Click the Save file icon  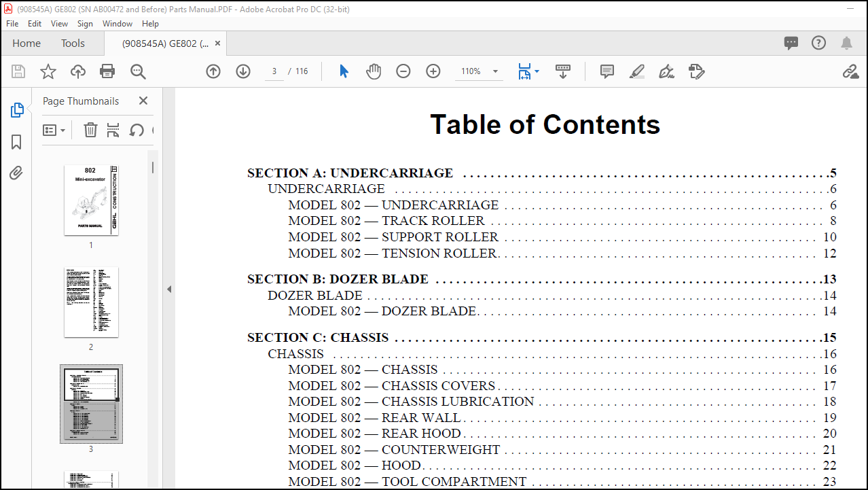tap(18, 71)
